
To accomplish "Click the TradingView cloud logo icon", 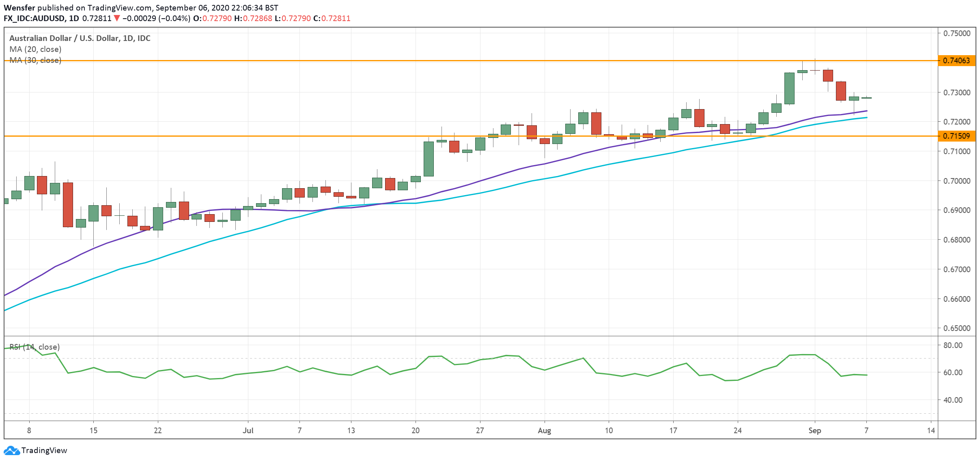I will click(11, 450).
